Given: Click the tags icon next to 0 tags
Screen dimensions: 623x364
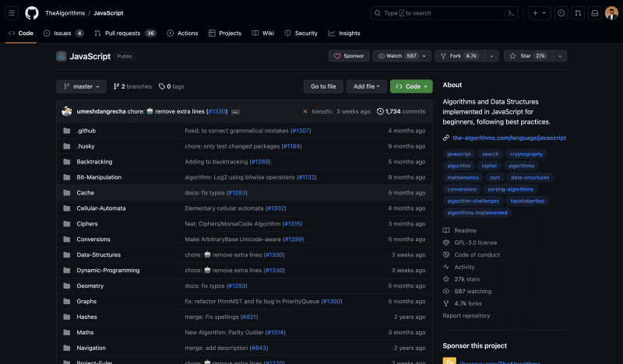Looking at the screenshot, I should 162,86.
